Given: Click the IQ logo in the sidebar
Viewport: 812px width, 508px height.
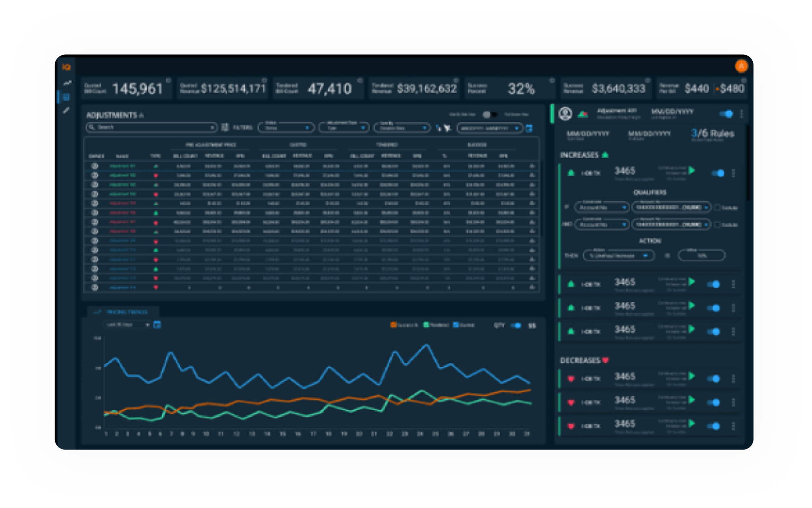Looking at the screenshot, I should click(66, 67).
